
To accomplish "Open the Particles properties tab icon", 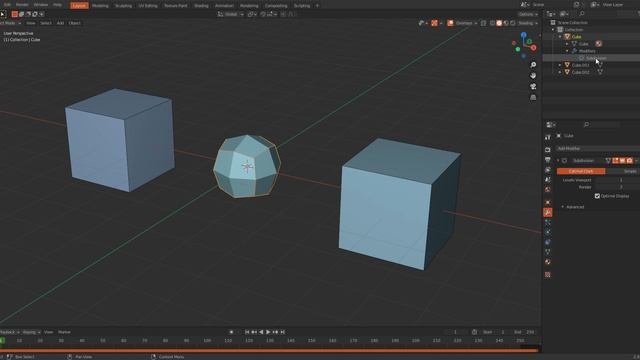I will click(x=548, y=222).
